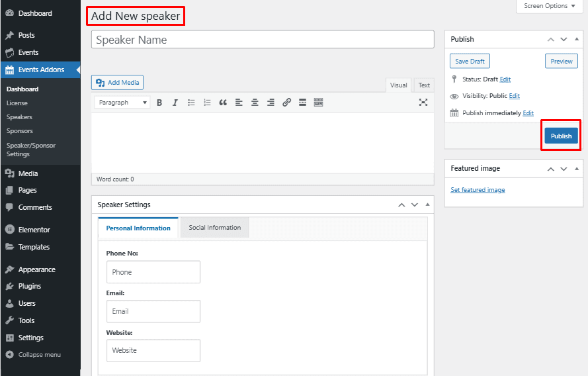This screenshot has width=588, height=376.
Task: Toggle the Speaker Settings panel triangle
Action: click(x=427, y=205)
